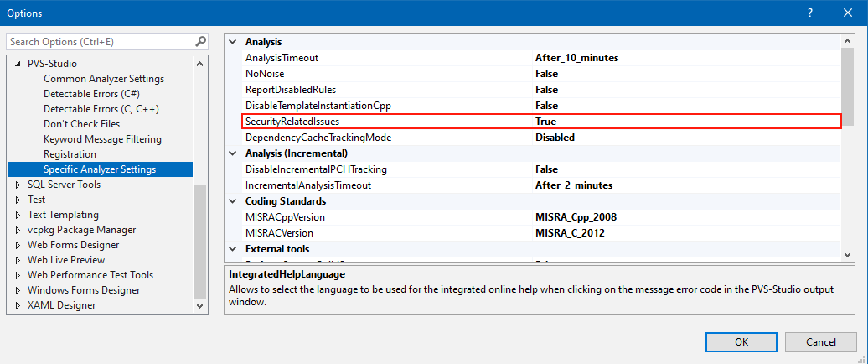The width and height of the screenshot is (868, 364).
Task: Open Common Analyzer Settings page
Action: [x=103, y=79]
